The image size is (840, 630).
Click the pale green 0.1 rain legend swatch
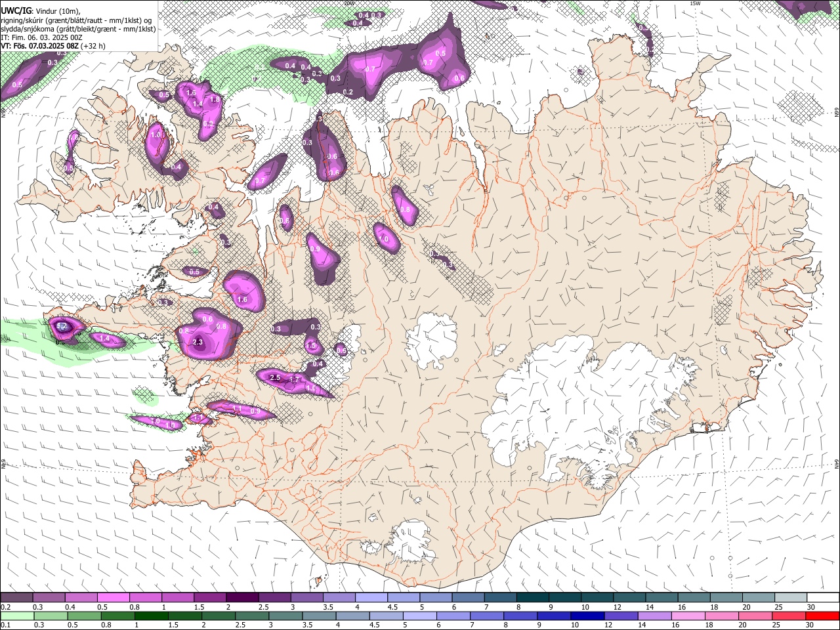point(16,616)
